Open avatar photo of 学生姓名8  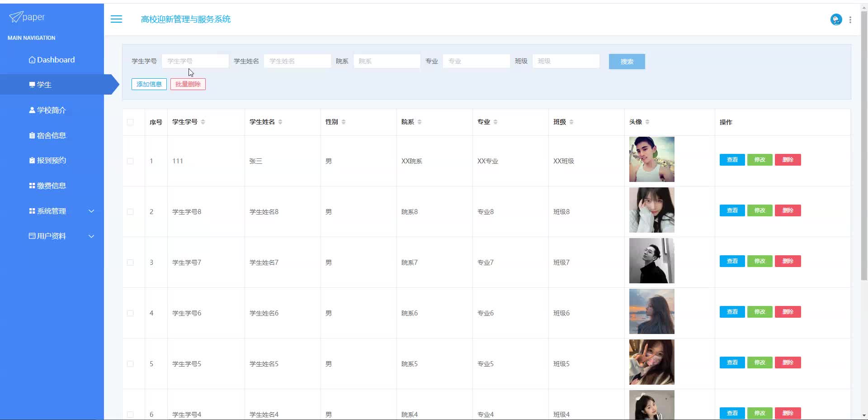[652, 210]
